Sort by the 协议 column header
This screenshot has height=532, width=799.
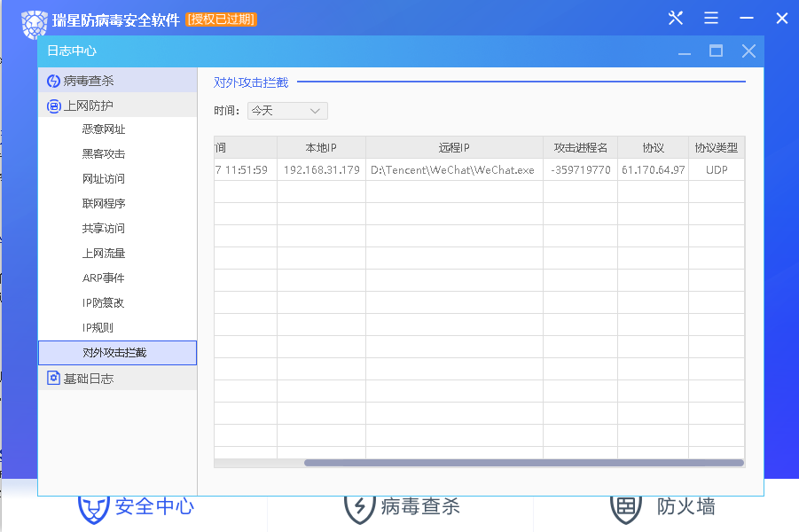[x=653, y=148]
